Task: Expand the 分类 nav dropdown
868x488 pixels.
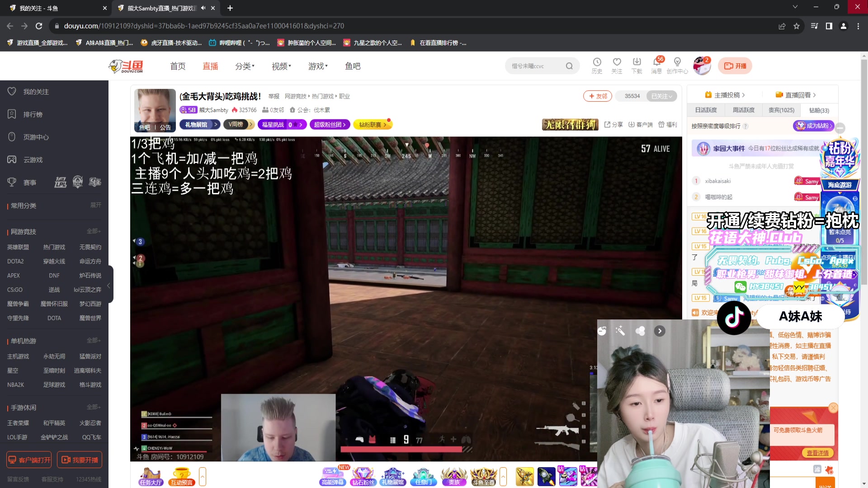Action: pos(245,66)
